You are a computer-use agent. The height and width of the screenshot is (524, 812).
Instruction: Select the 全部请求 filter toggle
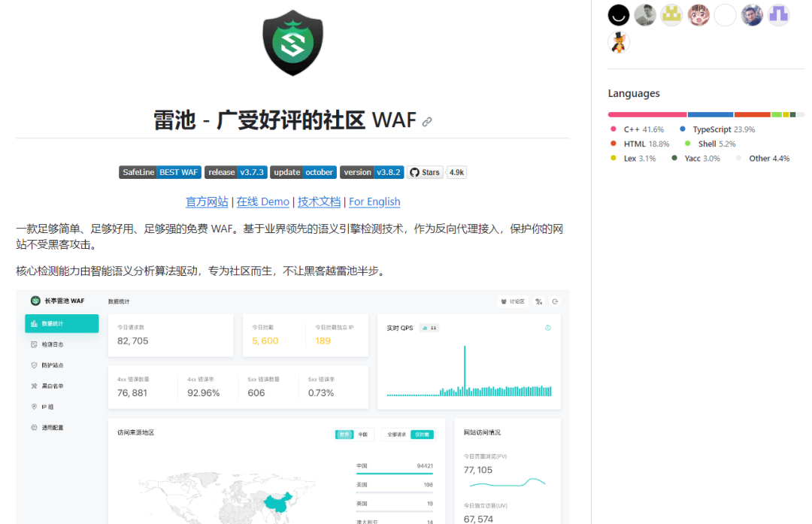point(397,435)
